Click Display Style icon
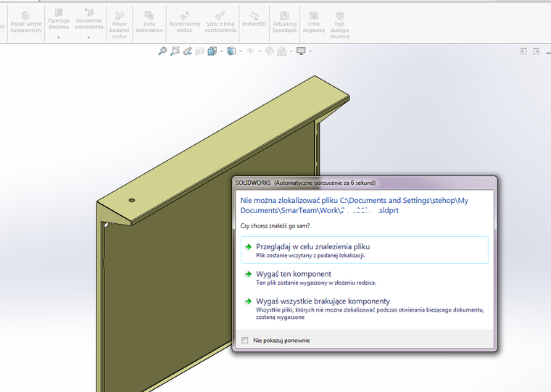 [231, 51]
